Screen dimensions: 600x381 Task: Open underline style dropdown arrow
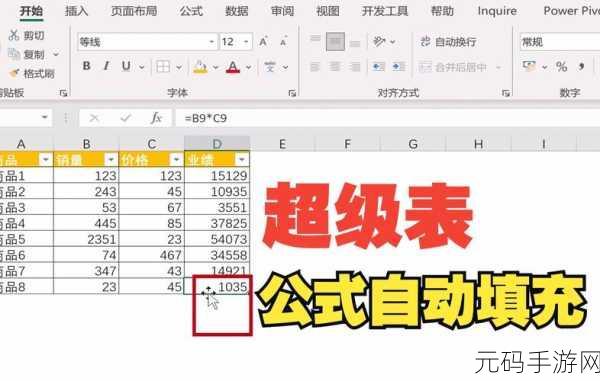tap(142, 67)
